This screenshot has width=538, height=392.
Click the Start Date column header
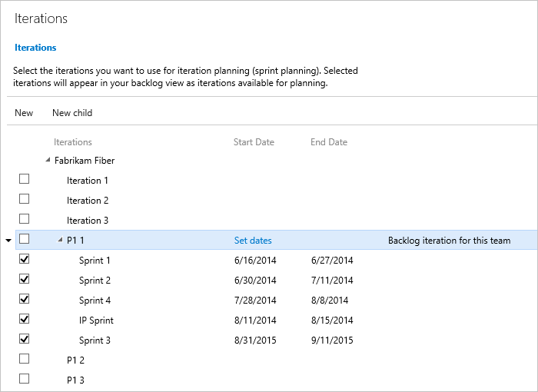tap(254, 142)
